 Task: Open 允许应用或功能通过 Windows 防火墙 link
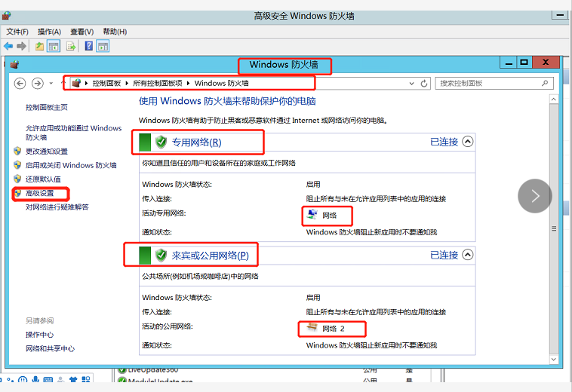point(73,133)
